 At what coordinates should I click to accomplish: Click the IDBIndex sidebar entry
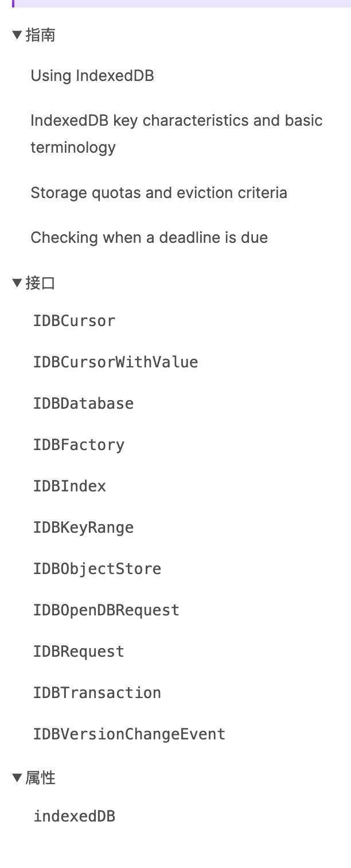click(69, 486)
